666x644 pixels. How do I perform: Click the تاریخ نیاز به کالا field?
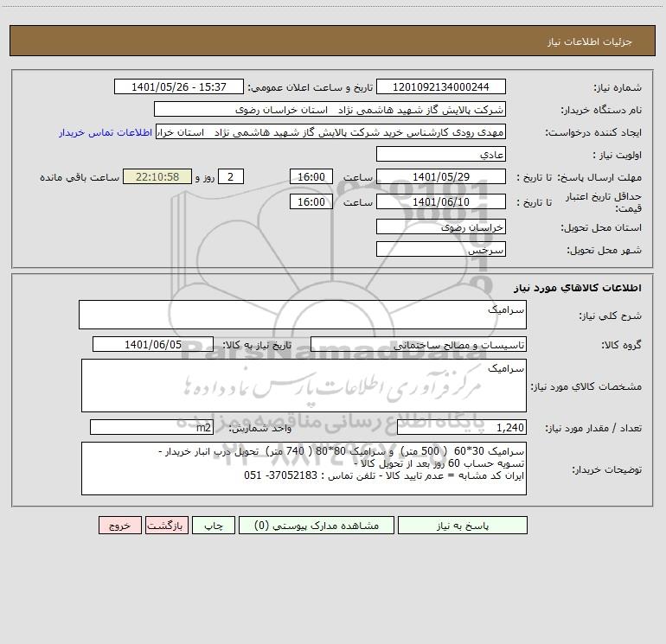tap(153, 344)
